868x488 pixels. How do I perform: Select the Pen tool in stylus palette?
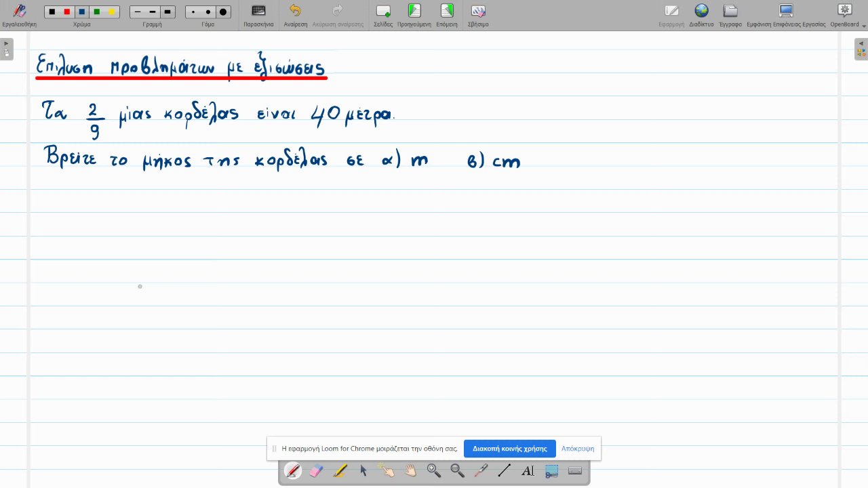(x=293, y=470)
